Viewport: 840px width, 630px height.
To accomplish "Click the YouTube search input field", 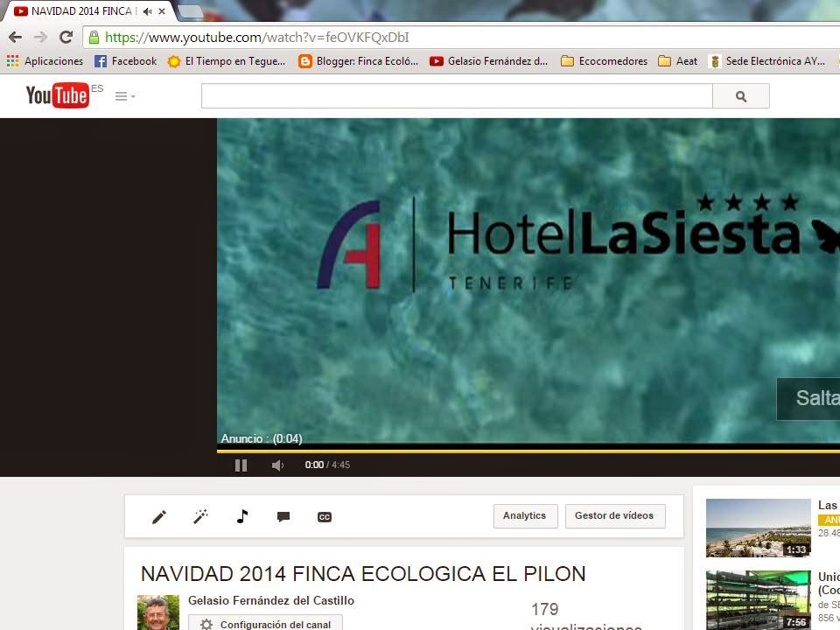I will pyautogui.click(x=457, y=96).
